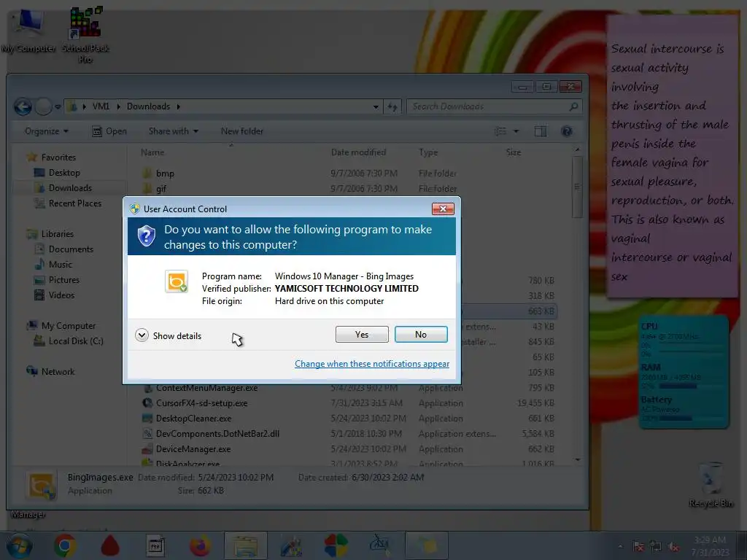The image size is (747, 560).
Task: Select VM1 in the Explorer address breadcrumb
Action: click(101, 106)
